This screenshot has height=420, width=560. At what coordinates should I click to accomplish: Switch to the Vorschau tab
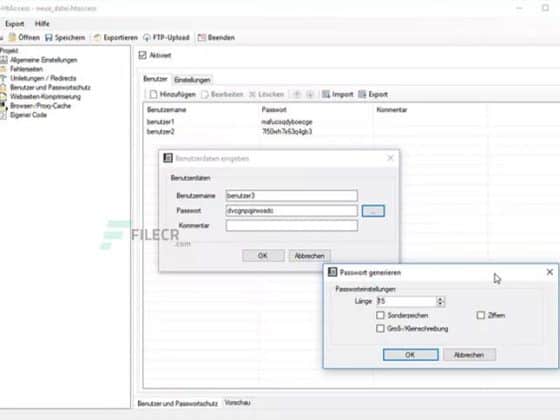(237, 403)
